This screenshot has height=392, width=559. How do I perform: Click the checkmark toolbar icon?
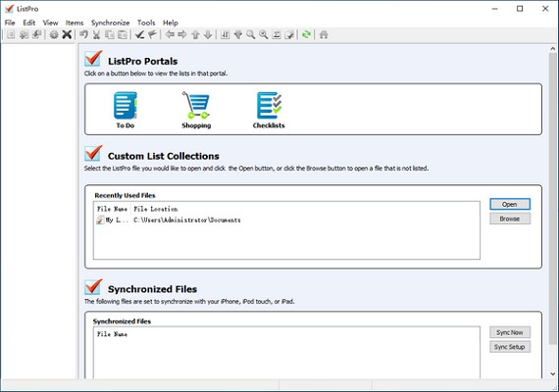(x=139, y=34)
